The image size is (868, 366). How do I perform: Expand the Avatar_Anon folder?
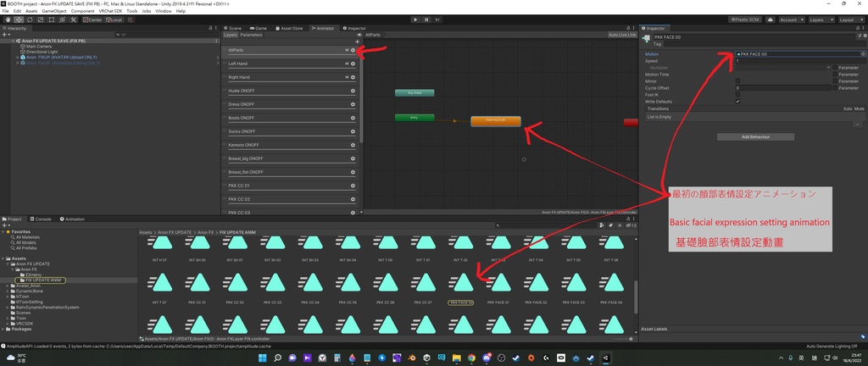pyautogui.click(x=8, y=286)
